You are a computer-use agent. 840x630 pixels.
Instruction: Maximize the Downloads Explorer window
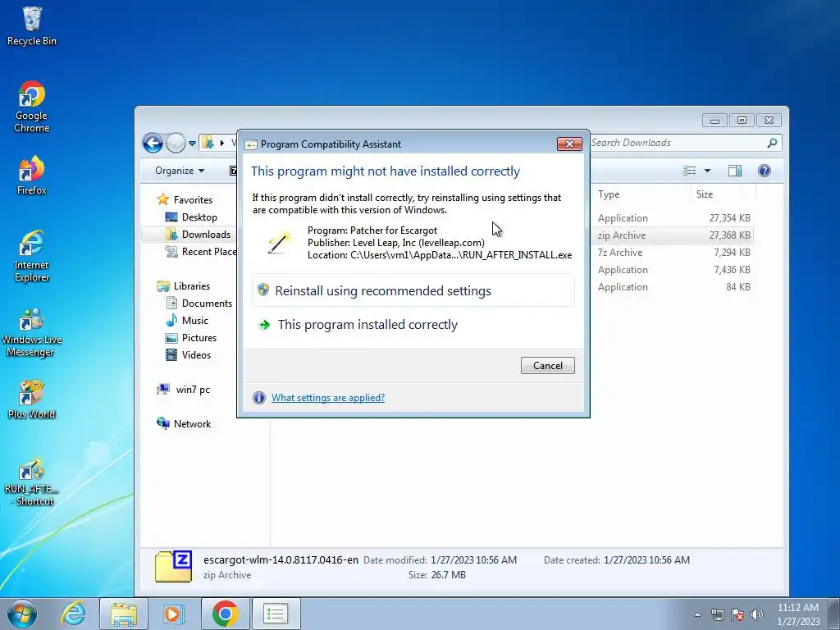point(742,120)
